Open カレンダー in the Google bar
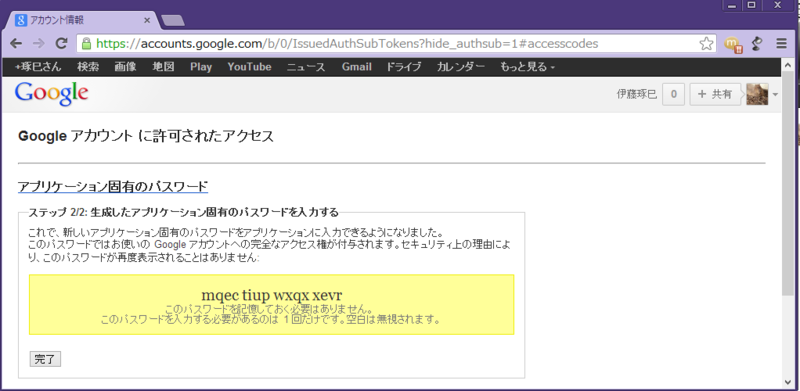800x391 pixels. 461,67
